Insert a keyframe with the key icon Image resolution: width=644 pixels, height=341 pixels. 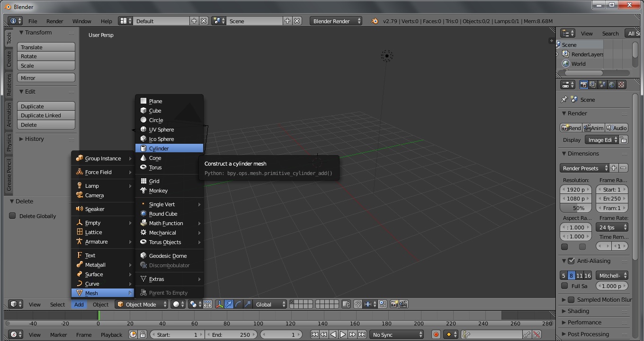(527, 334)
